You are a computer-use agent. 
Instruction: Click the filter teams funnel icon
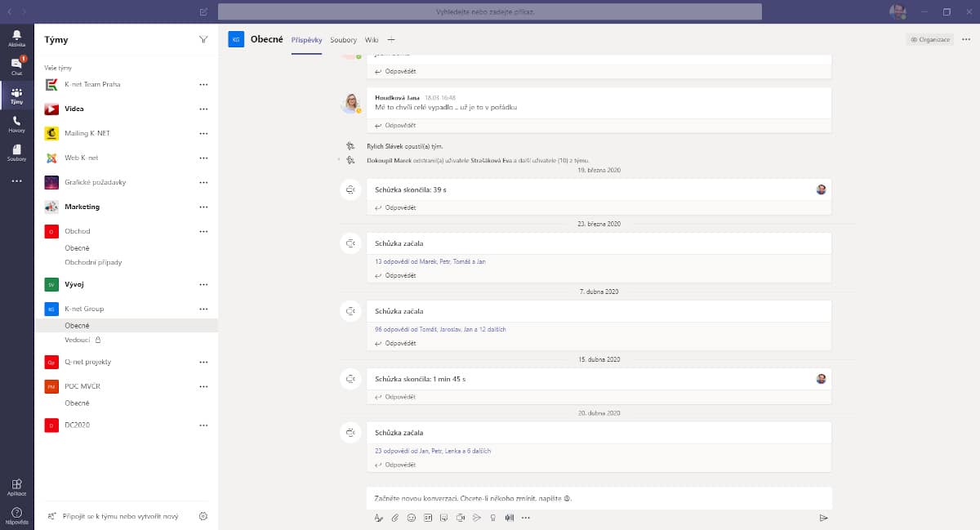coord(203,39)
